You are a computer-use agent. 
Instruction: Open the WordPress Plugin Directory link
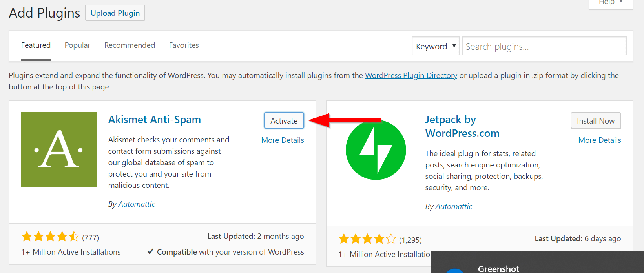click(x=411, y=75)
